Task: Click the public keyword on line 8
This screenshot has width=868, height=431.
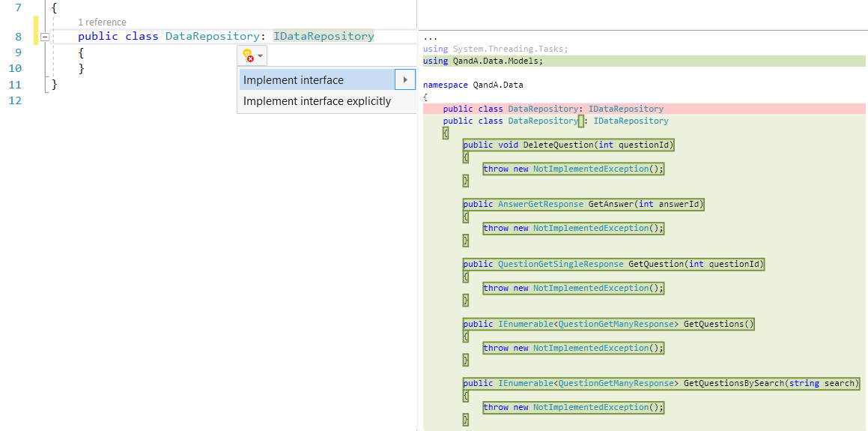Action: (97, 36)
